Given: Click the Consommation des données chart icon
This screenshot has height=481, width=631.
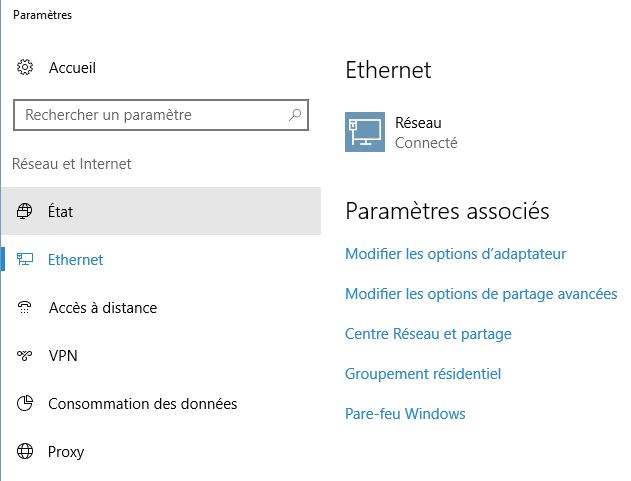Looking at the screenshot, I should pos(25,404).
